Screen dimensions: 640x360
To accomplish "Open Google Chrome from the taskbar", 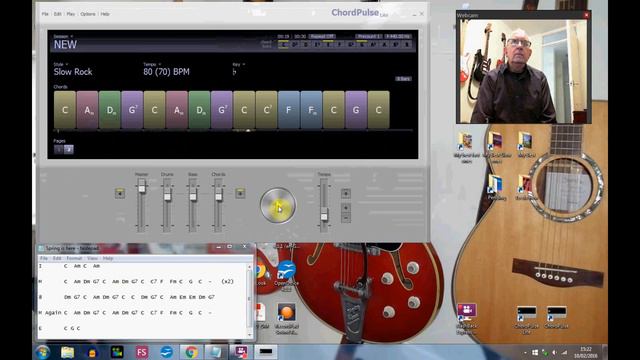I will click(x=191, y=352).
